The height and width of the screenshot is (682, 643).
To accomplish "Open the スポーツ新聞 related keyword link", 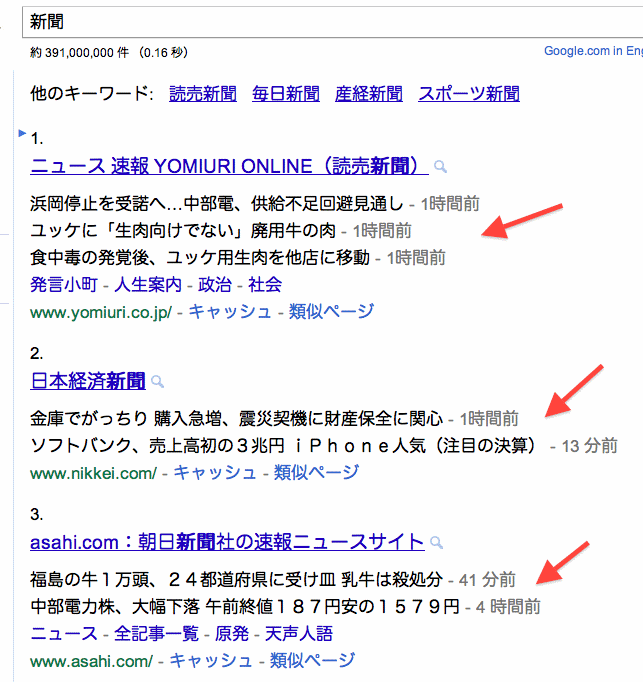I will click(469, 94).
